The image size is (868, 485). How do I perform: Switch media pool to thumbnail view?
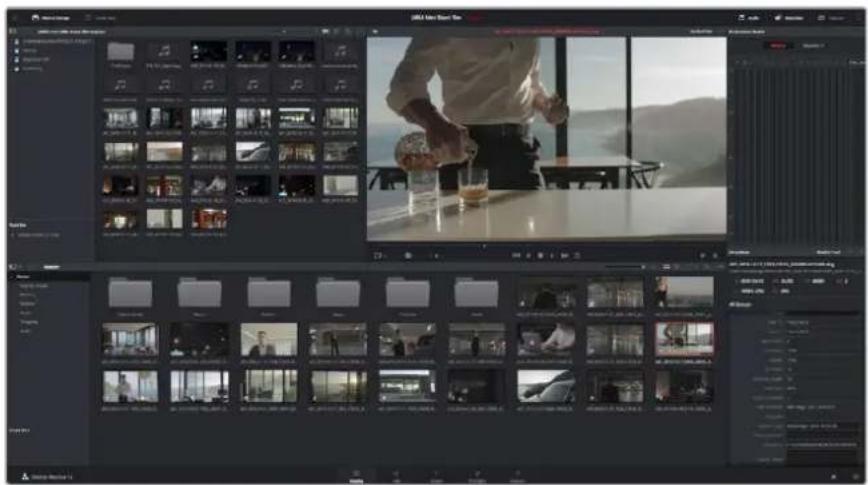tap(666, 267)
